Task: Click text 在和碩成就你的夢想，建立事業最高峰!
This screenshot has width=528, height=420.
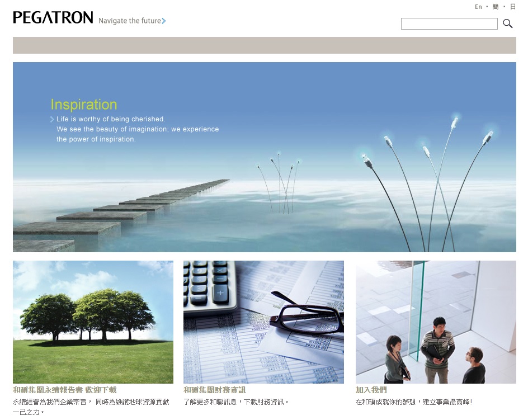Action: pos(414,402)
